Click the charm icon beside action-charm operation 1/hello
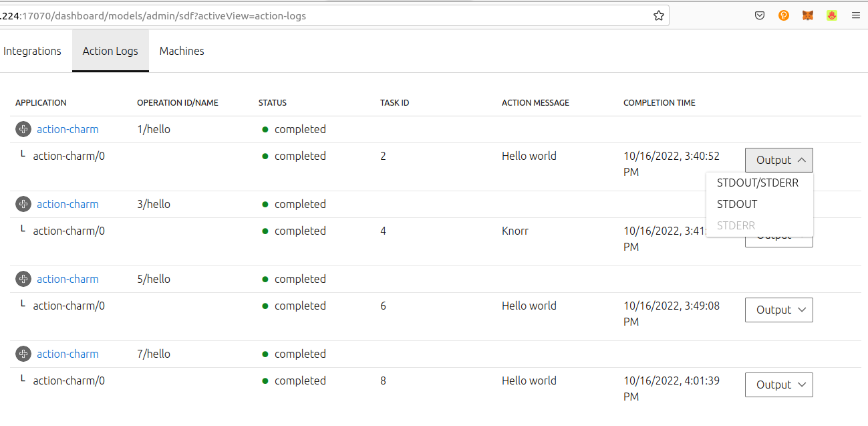The image size is (868, 426). 23,129
